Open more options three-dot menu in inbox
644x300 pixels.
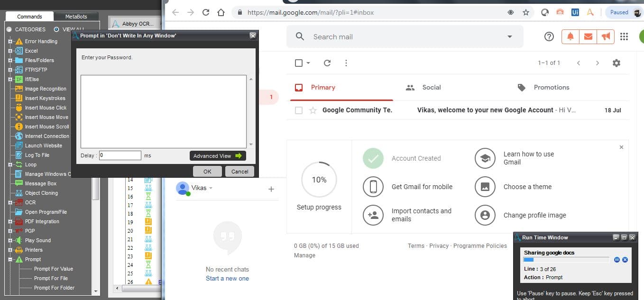coord(346,63)
